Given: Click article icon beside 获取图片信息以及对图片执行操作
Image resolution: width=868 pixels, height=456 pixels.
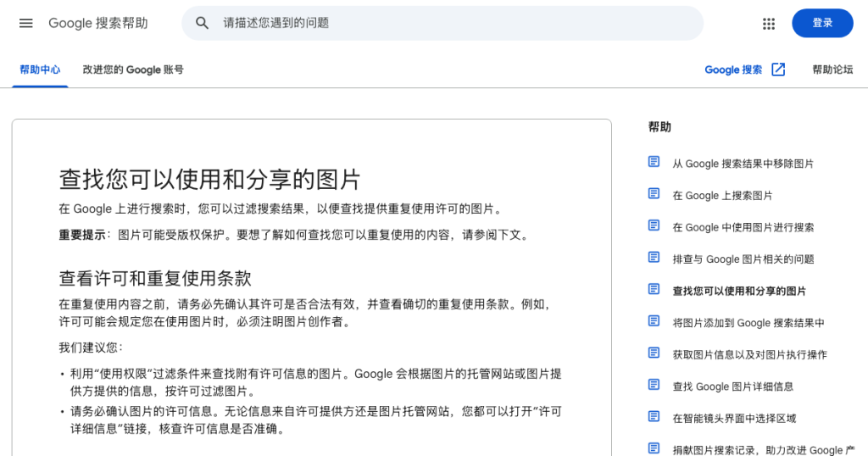Looking at the screenshot, I should coord(654,353).
